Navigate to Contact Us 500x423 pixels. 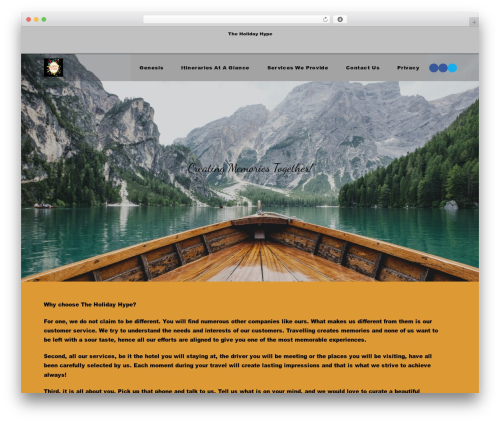coord(363,68)
